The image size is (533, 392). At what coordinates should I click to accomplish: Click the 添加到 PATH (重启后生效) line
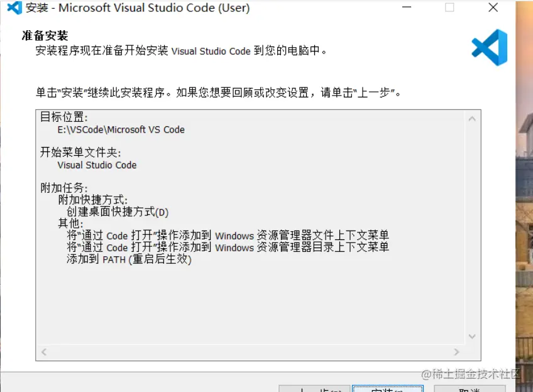[x=129, y=259]
